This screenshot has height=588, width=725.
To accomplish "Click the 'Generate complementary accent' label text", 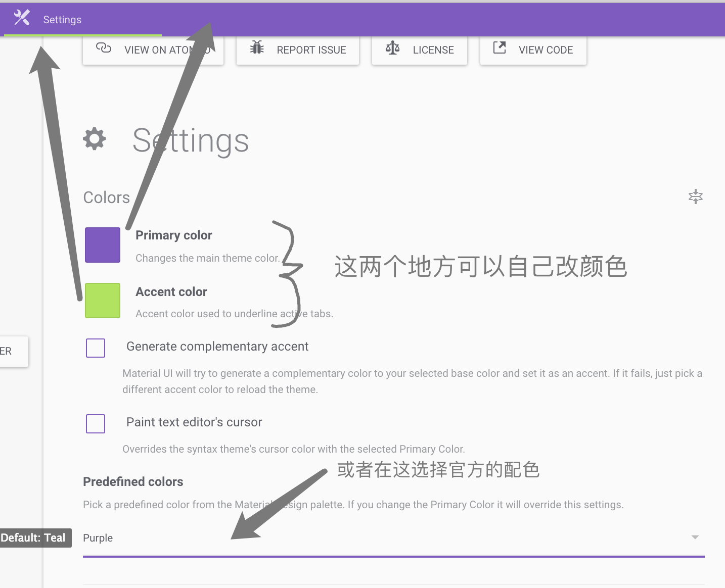I will point(217,347).
